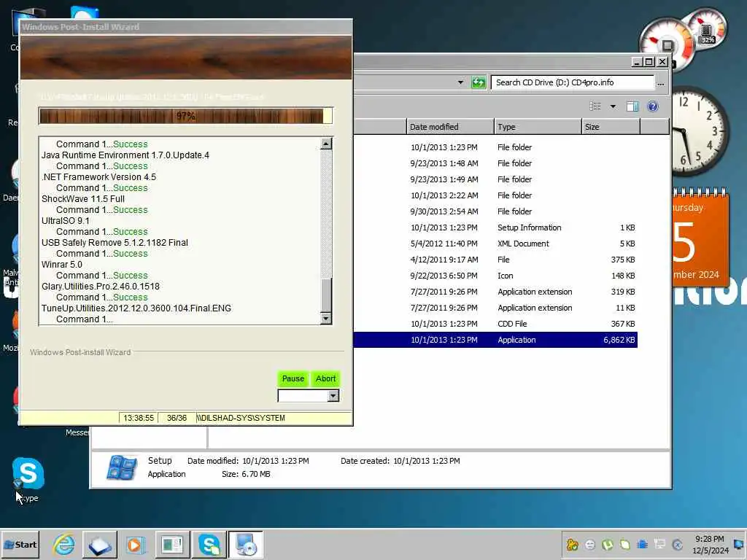Select the 11 KB Application extension row
Screen dimensions: 747x560
click(495, 308)
